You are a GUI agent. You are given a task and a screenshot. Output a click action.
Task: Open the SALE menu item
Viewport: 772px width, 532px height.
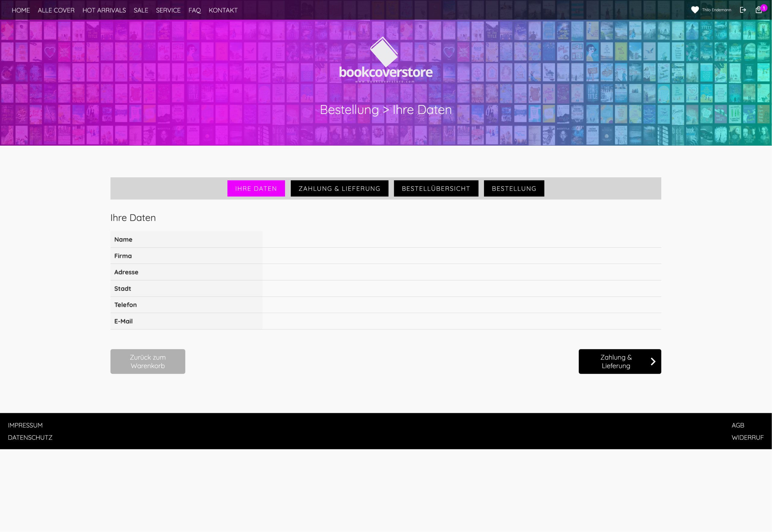[141, 10]
